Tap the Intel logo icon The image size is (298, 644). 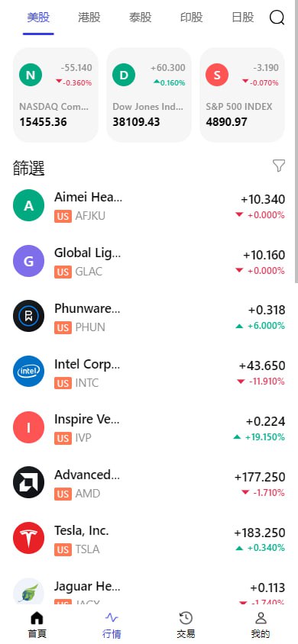click(28, 372)
